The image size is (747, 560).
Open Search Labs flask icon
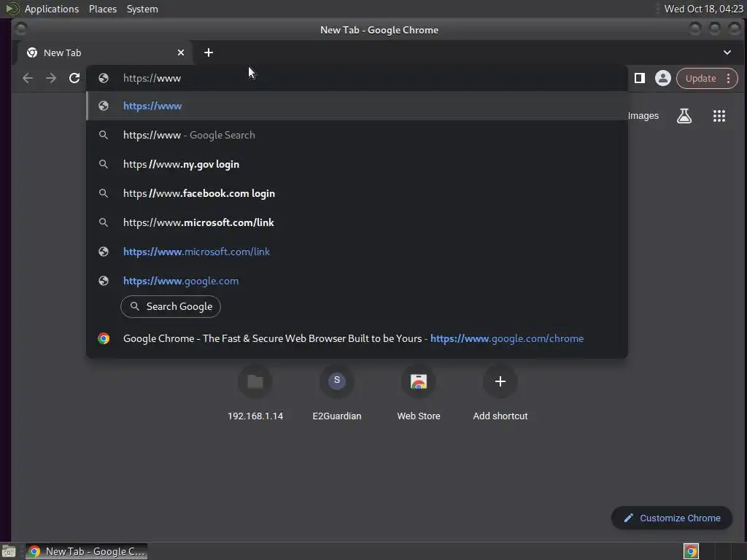click(684, 116)
